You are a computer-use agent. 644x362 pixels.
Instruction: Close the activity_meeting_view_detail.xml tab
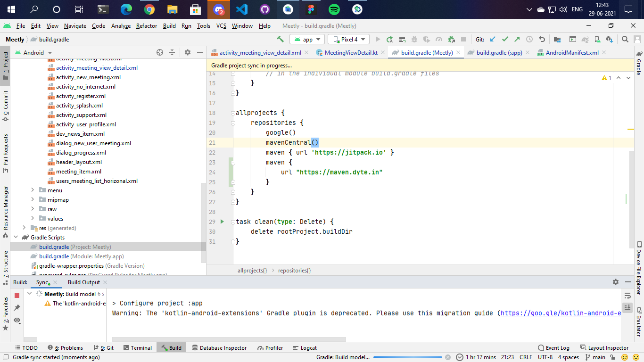[x=306, y=53]
